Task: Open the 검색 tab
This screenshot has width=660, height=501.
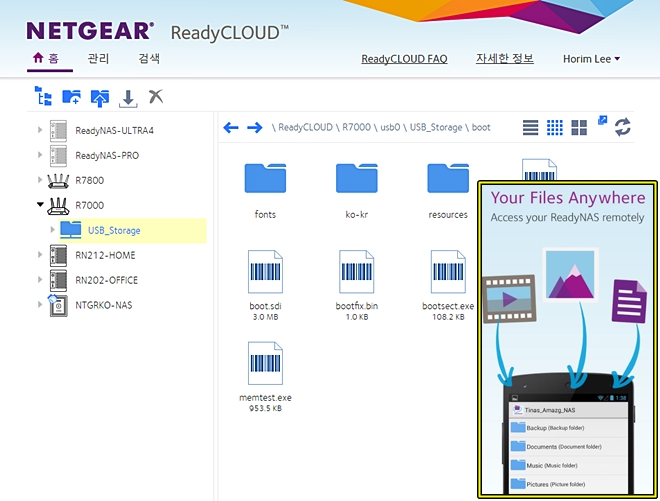Action: coord(149,58)
